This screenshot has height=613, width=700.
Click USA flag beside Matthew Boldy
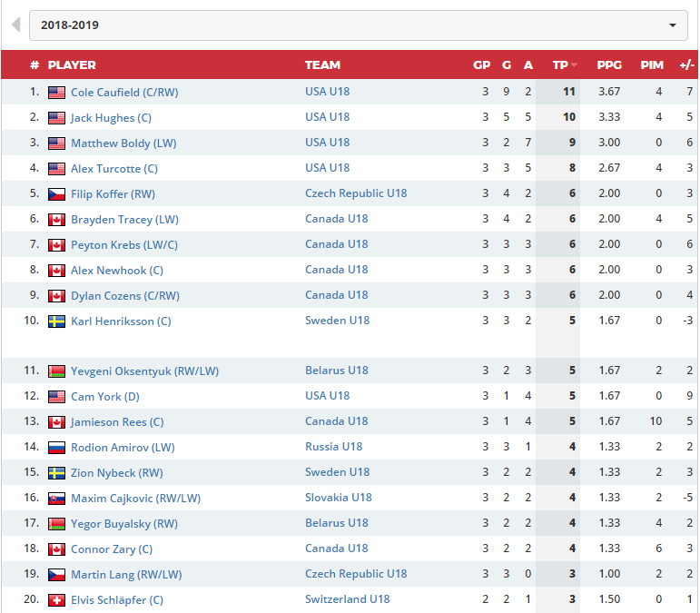coord(56,143)
